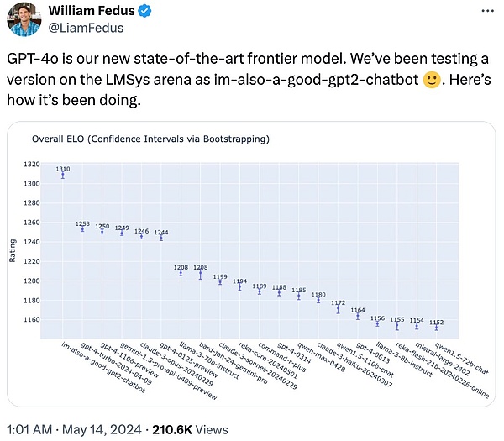The width and height of the screenshot is (504, 441).
Task: Open the Overall ELO chart image
Action: (x=252, y=260)
